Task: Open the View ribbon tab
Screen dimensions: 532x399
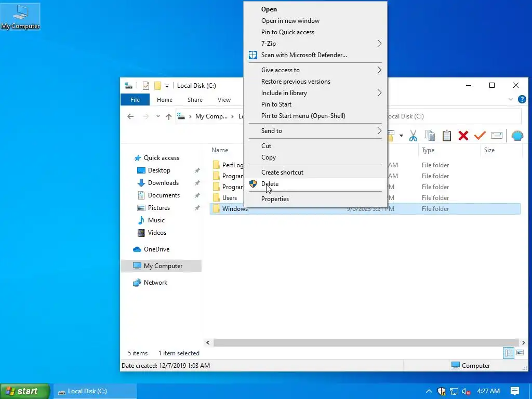Action: (x=224, y=100)
